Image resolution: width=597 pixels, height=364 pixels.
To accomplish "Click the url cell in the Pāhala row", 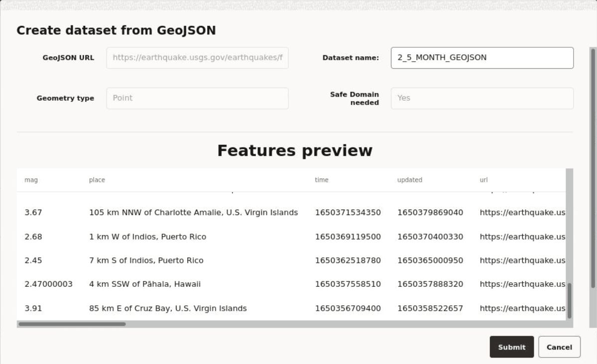I will (522, 284).
